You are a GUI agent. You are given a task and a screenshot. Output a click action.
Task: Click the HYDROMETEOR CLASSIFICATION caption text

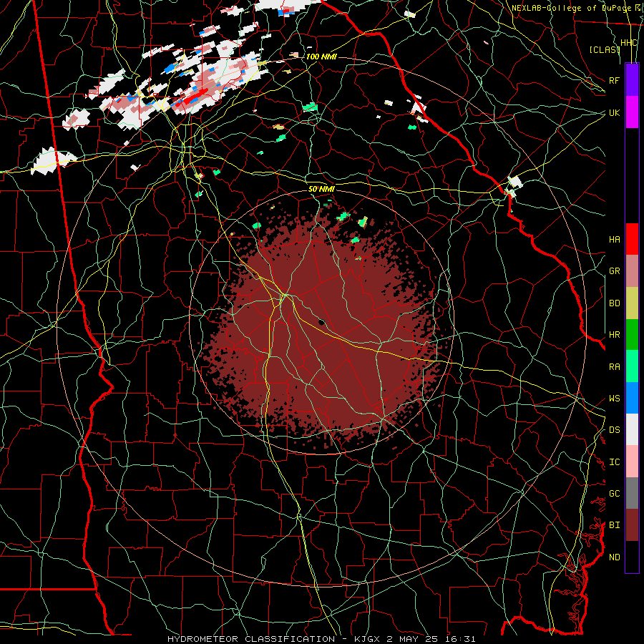point(251,639)
